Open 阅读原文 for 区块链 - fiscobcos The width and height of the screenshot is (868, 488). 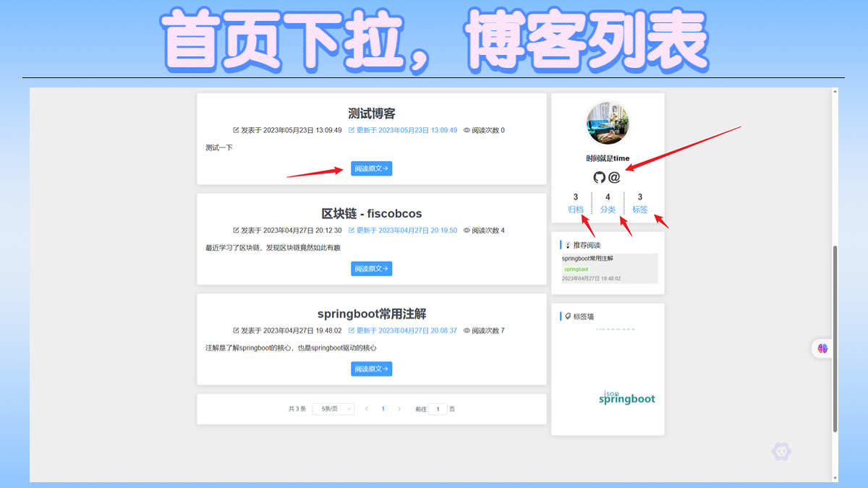click(x=372, y=268)
